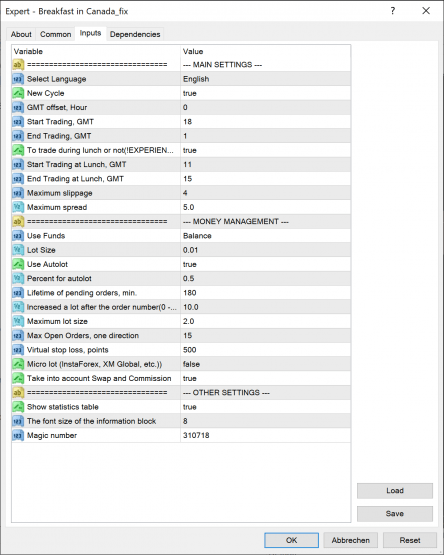444x555 pixels.
Task: Switch to the Common tab
Action: point(56,34)
